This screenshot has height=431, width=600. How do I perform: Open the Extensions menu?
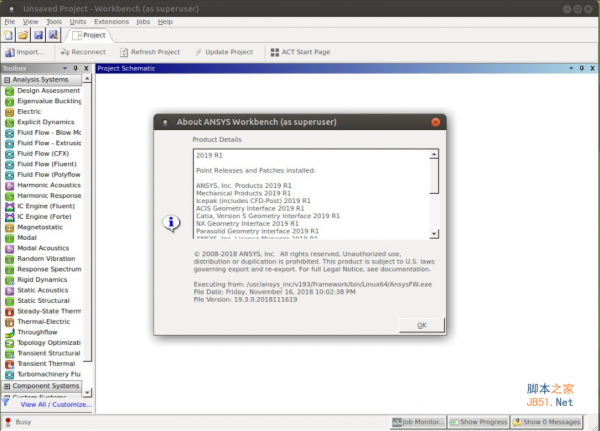(x=111, y=22)
